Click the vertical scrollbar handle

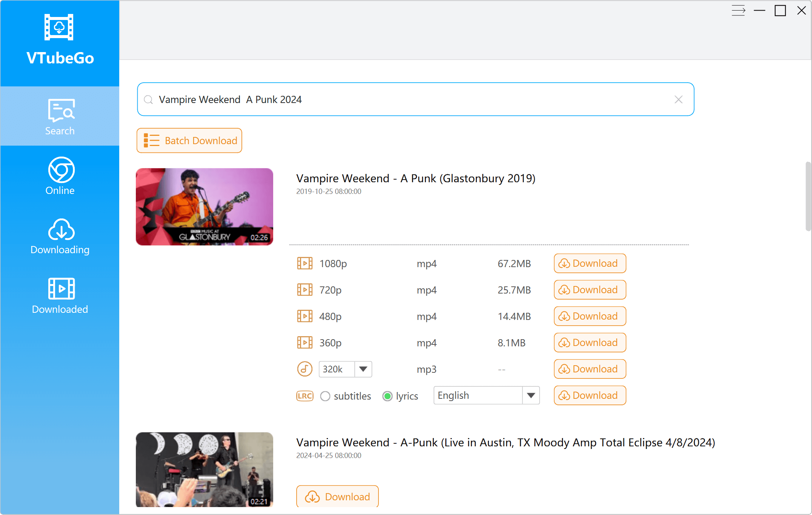(808, 196)
